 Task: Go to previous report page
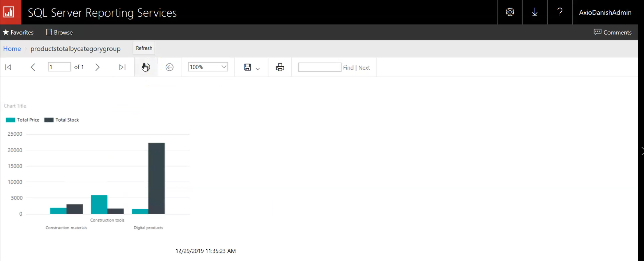33,67
